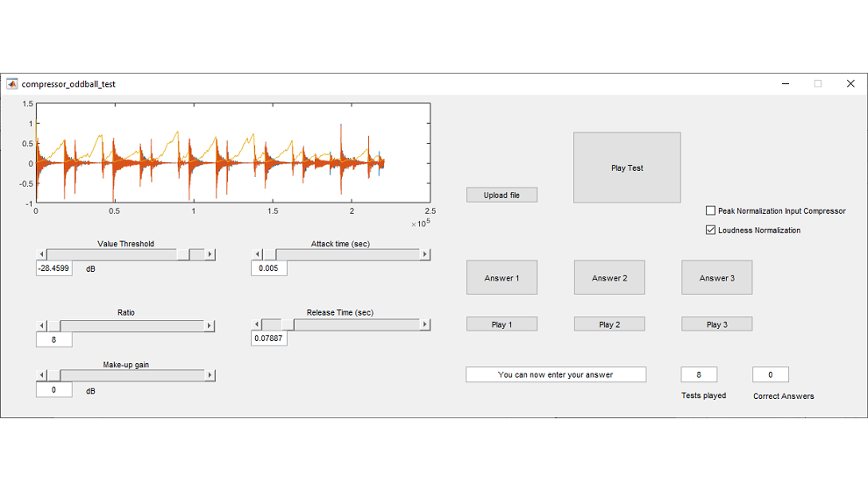
Task: Click Attack time slider left arrow
Action: tap(257, 254)
